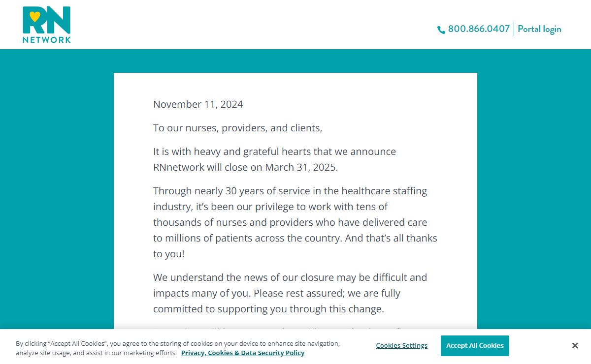
Task: Open the Privacy, Cookies & Data Security Policy
Action: pos(243,353)
